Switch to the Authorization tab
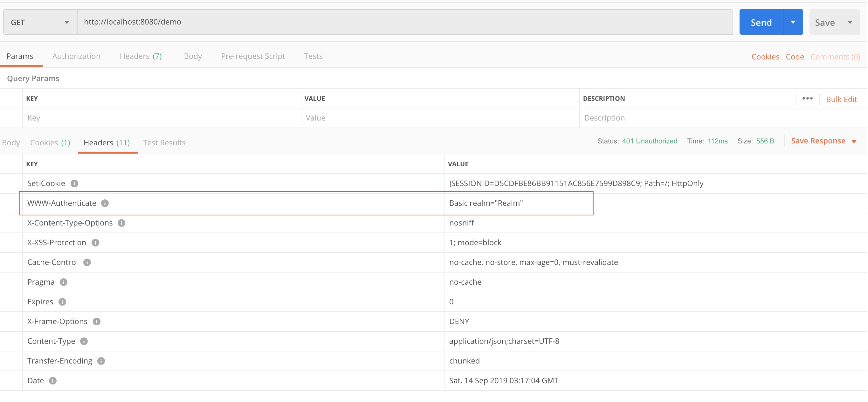This screenshot has height=402, width=868. (76, 56)
